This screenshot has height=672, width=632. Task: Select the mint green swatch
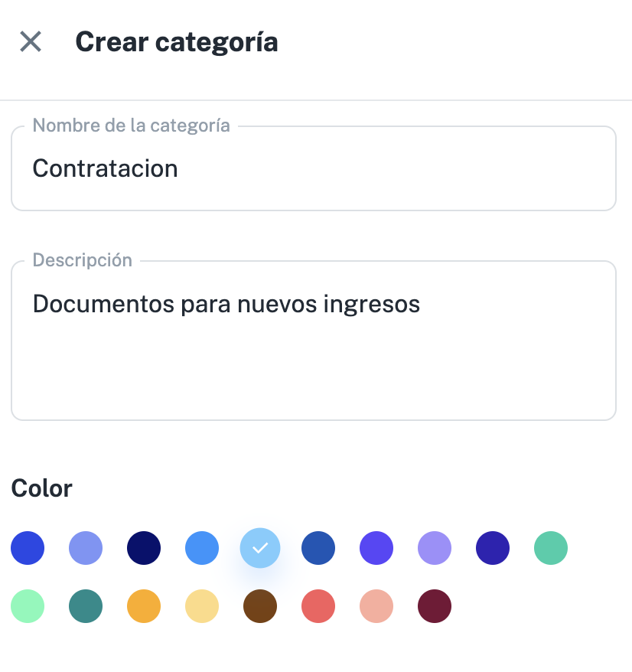click(x=28, y=606)
